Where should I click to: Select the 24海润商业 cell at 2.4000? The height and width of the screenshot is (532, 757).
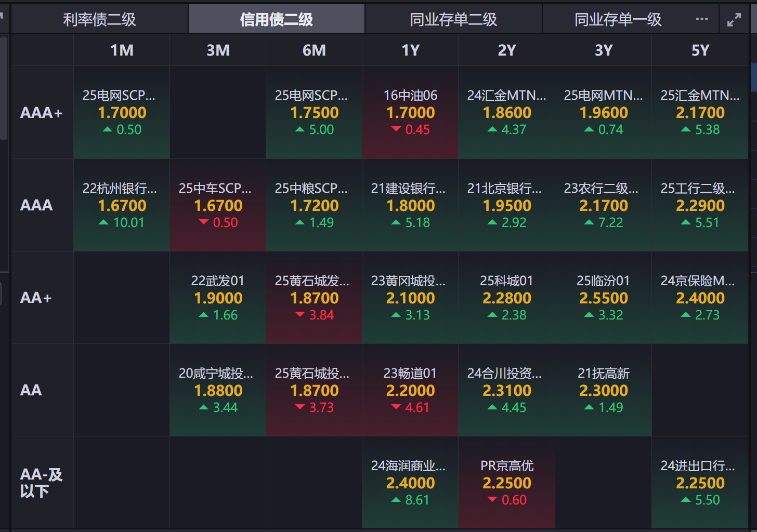410,483
